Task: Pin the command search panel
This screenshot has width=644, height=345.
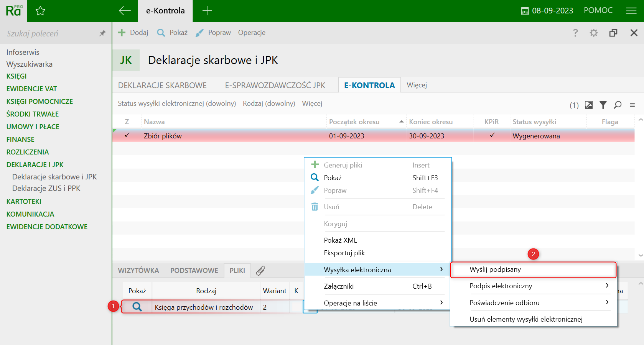Action: [x=102, y=33]
